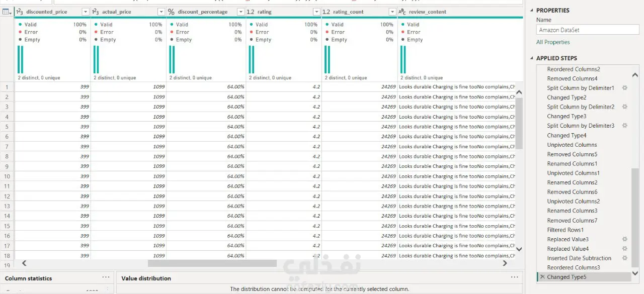Open Column statistics ellipsis menu
The height and width of the screenshot is (294, 644).
click(x=106, y=277)
